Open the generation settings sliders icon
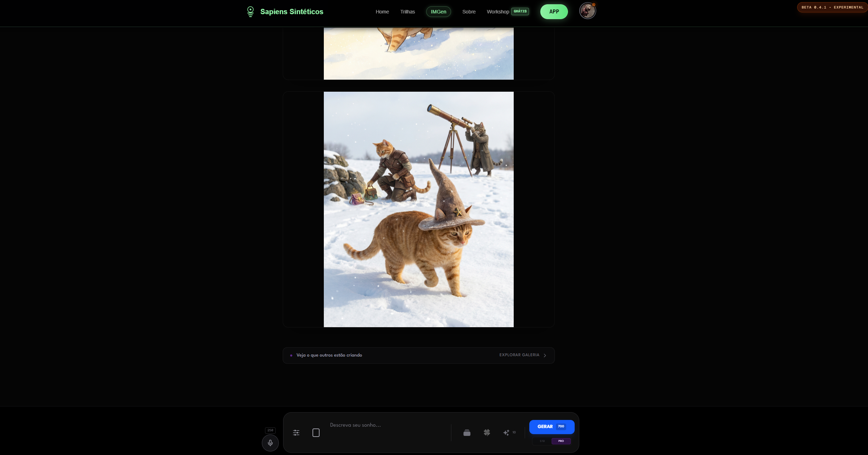The width and height of the screenshot is (868, 455). tap(296, 432)
